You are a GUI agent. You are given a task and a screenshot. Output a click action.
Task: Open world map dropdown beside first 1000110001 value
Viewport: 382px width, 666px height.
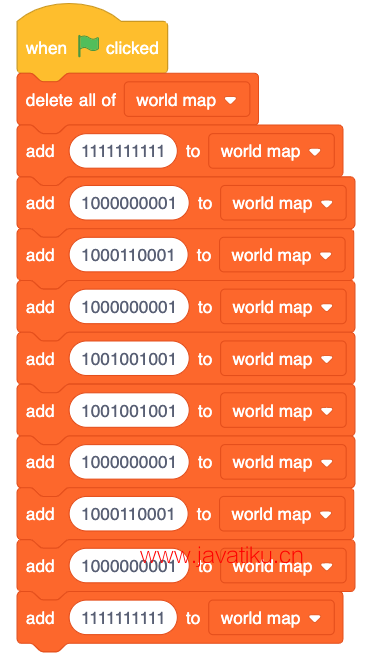pyautogui.click(x=282, y=255)
